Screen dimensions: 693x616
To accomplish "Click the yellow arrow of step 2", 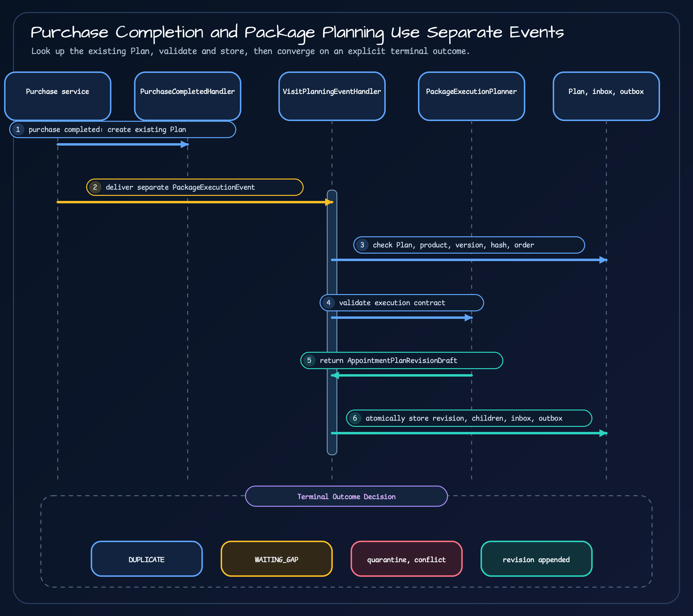I will click(195, 202).
